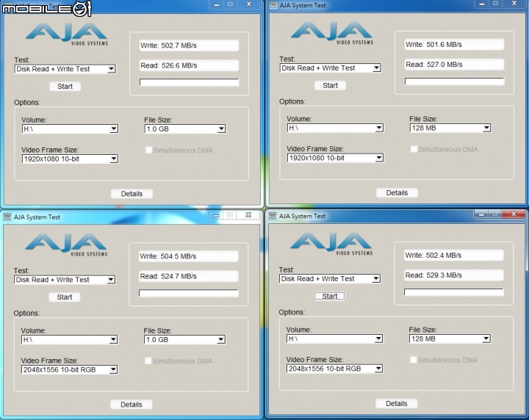Click the Read: 524.7 MB/s result field

(x=188, y=276)
